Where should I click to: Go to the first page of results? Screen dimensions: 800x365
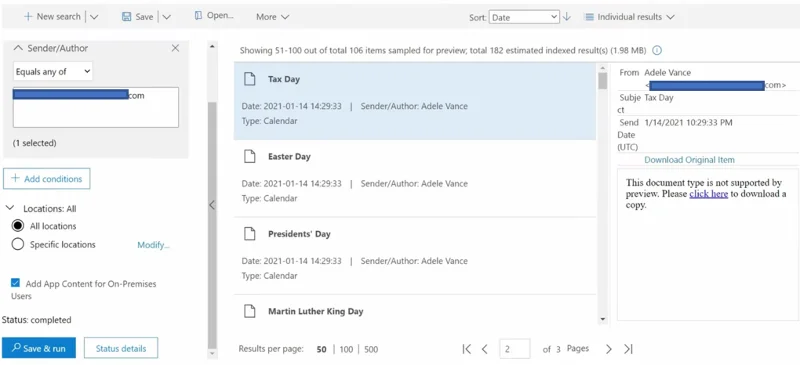coord(466,349)
